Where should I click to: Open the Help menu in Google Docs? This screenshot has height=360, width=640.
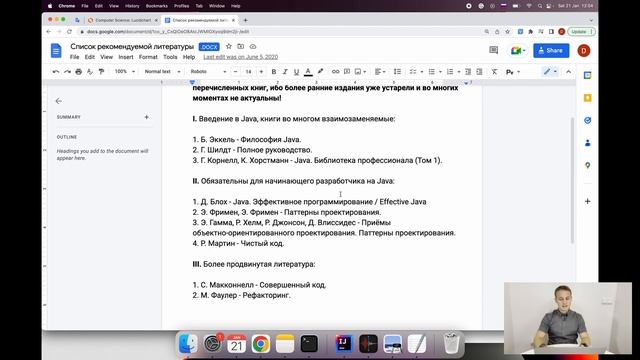[189, 57]
